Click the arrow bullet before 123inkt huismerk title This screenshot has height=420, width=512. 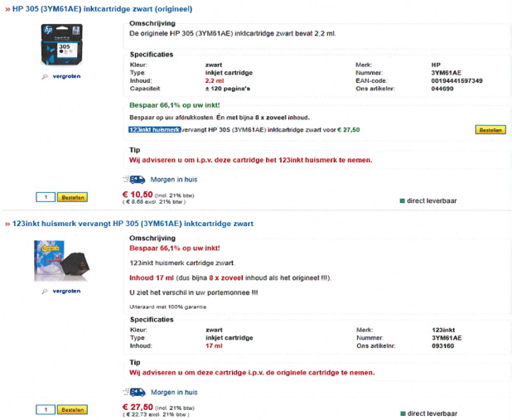tap(7, 224)
